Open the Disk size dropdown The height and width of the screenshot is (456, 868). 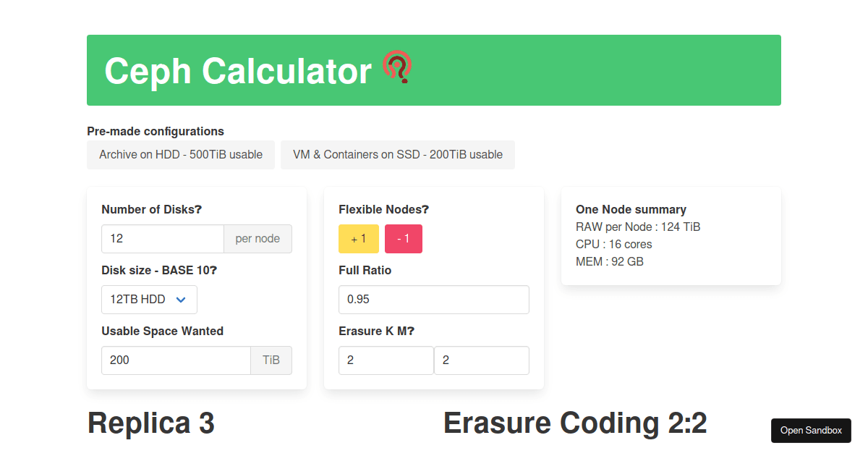[148, 299]
